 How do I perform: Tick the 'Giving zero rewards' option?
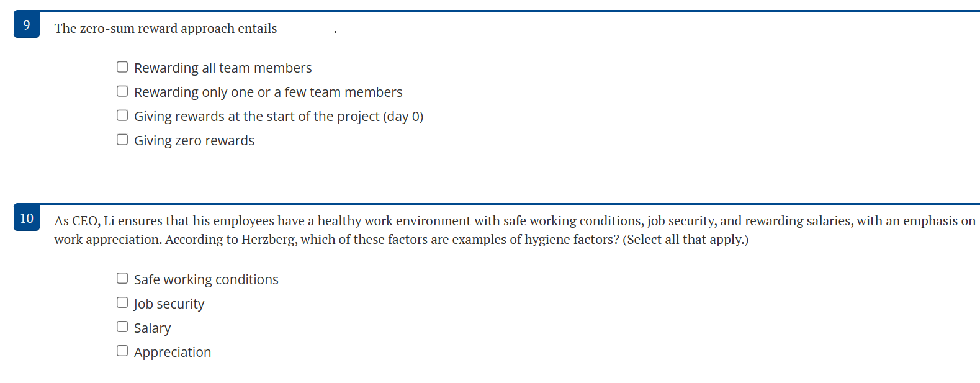pos(122,139)
